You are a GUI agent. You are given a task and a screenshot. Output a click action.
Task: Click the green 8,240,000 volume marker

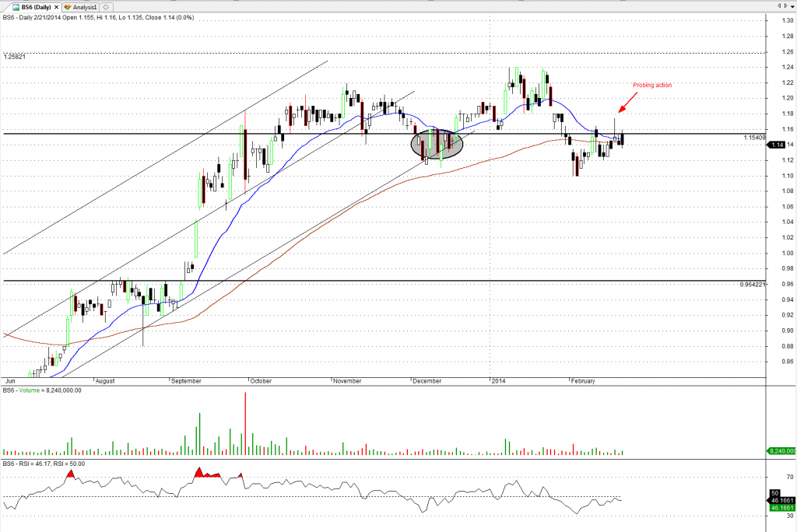point(779,451)
